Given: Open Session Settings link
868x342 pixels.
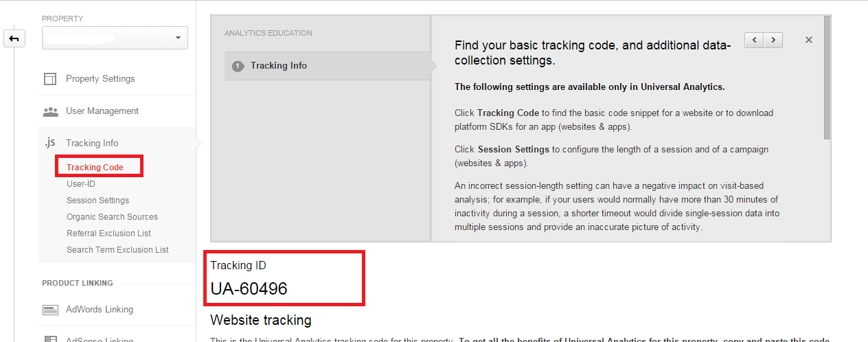Looking at the screenshot, I should (98, 201).
